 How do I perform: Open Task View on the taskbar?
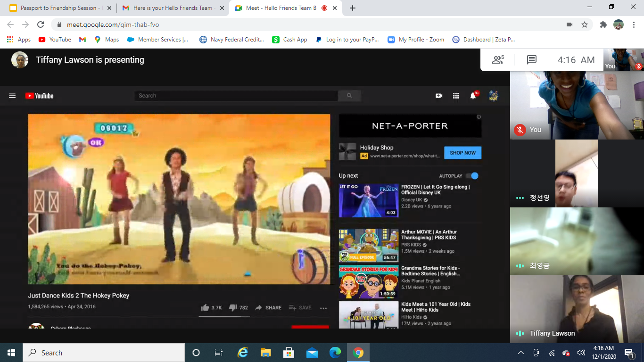219,353
